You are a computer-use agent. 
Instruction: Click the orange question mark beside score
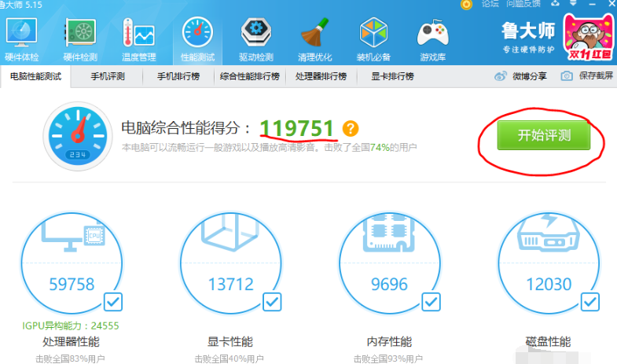351,128
